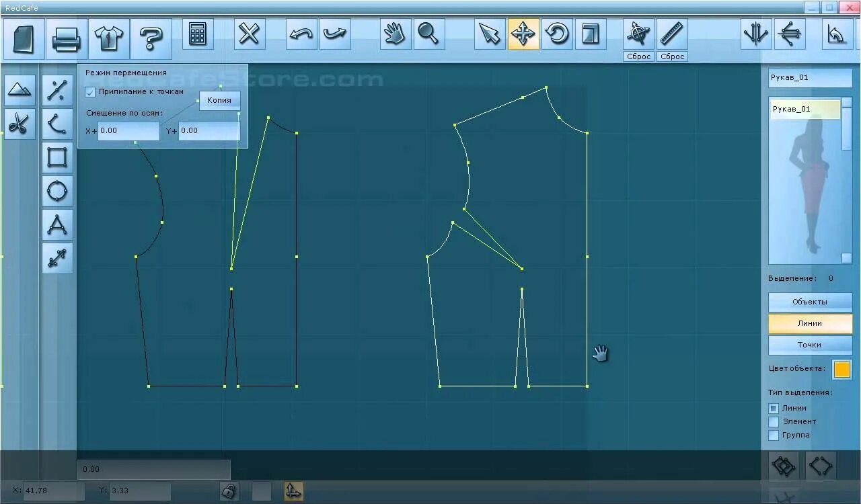Screen dimensions: 861x504
Task: Open the garment shirt icon
Action: (109, 39)
